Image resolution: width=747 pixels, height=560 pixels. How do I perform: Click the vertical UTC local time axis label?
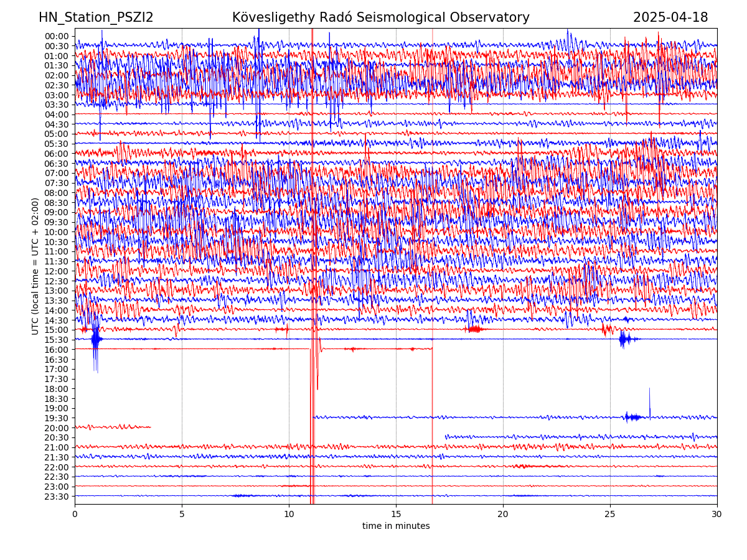coord(35,266)
